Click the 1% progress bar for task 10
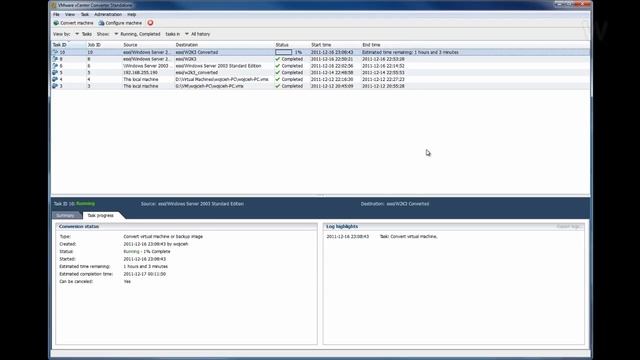 click(284, 52)
